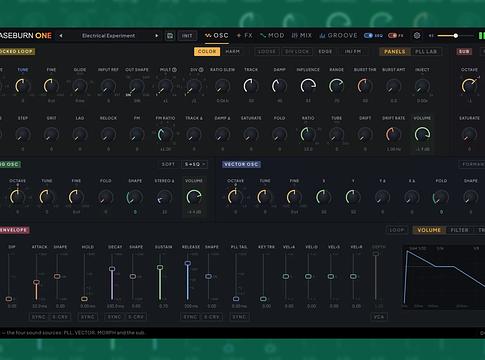Screen dimensions: 485x360
Task: Enable SYNC under the HOLD slider
Action: 88,317
